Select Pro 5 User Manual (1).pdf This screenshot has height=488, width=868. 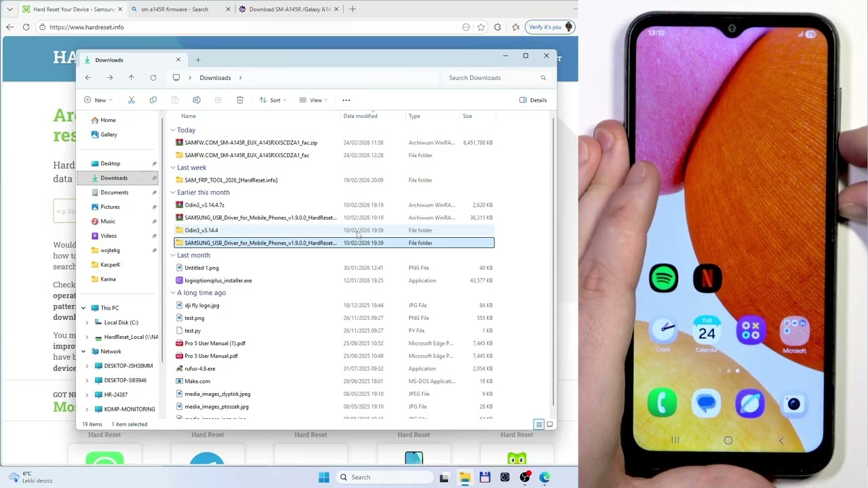215,344
